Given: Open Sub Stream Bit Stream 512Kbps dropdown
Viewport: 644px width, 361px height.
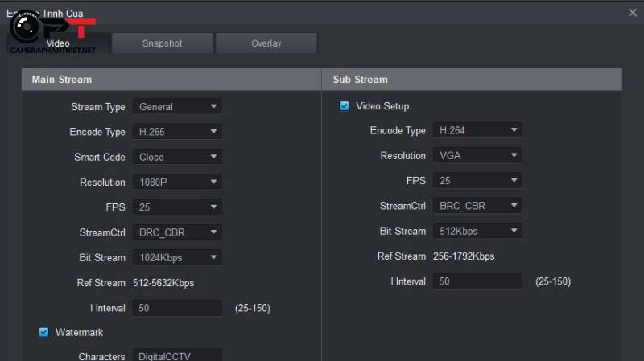Looking at the screenshot, I should pyautogui.click(x=477, y=231).
